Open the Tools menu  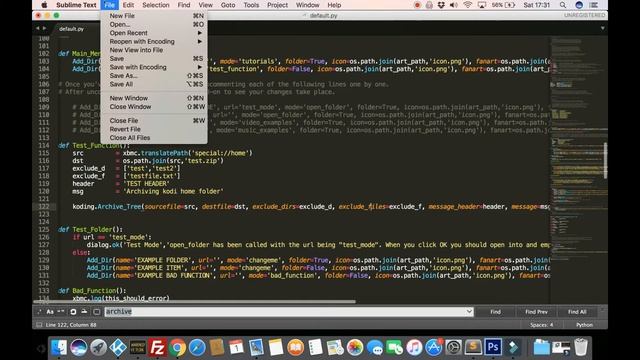(251, 5)
